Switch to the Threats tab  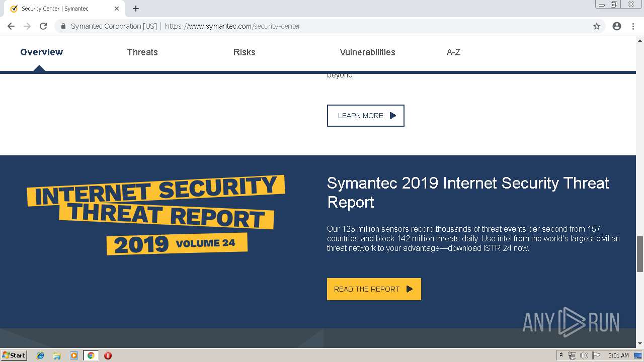[142, 52]
